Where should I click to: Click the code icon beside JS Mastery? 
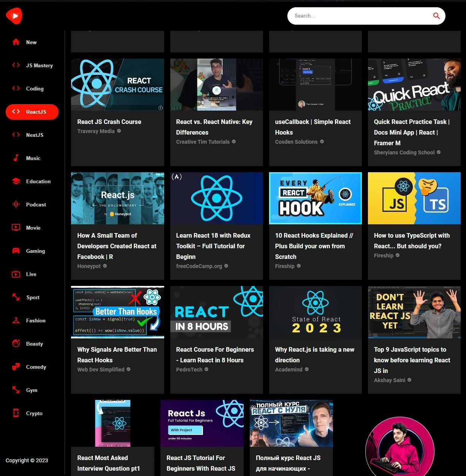click(16, 65)
